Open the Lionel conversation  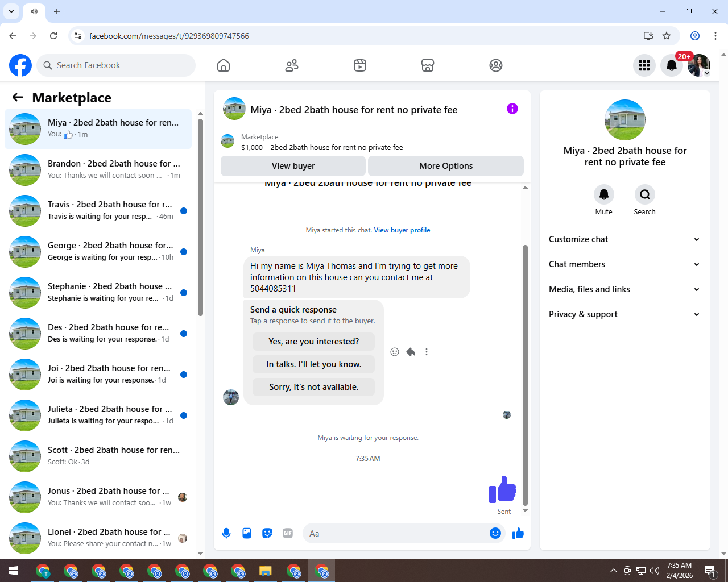(x=98, y=538)
